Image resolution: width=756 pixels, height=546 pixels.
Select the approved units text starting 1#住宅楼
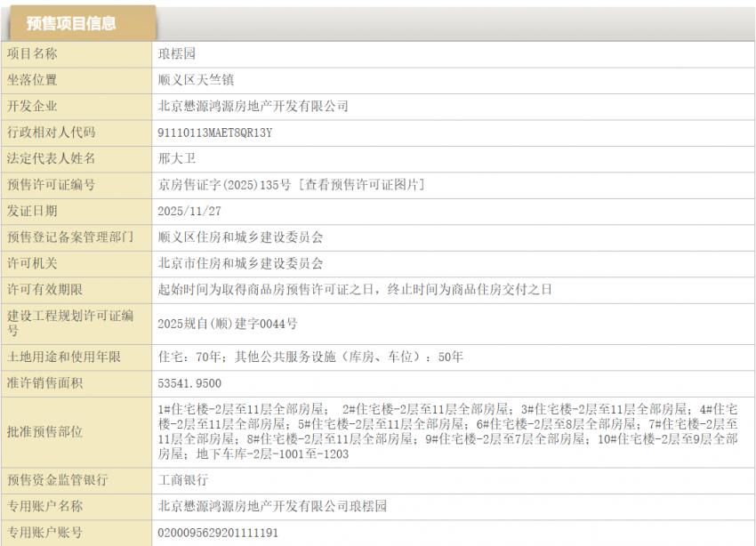[x=448, y=432]
